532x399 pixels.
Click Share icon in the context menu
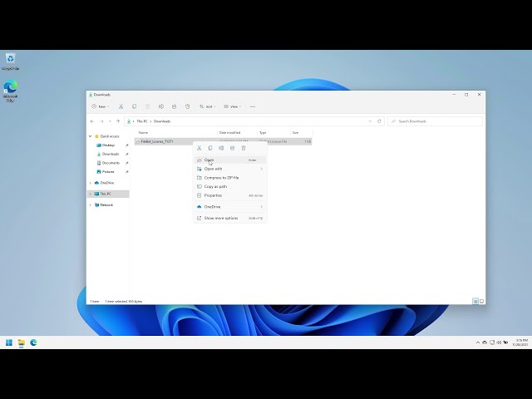233,148
